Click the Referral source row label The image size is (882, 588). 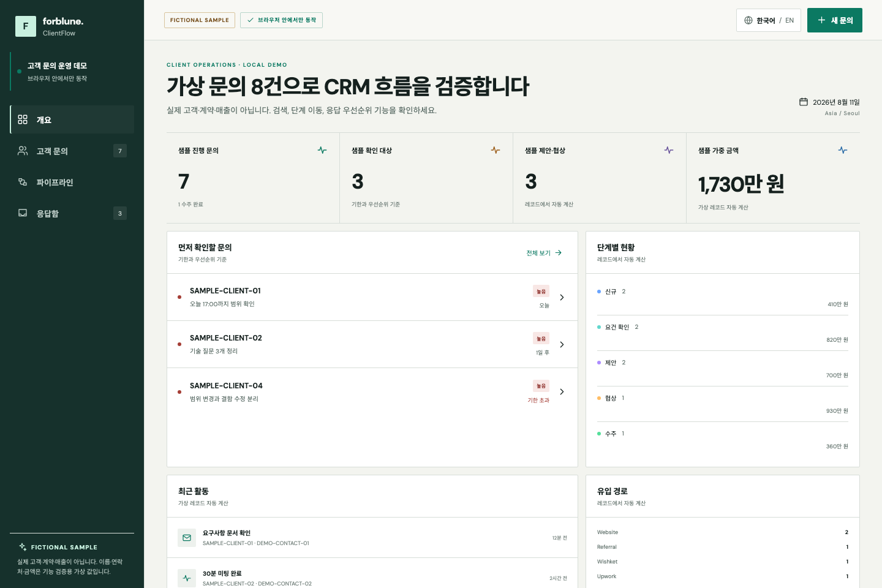(607, 547)
